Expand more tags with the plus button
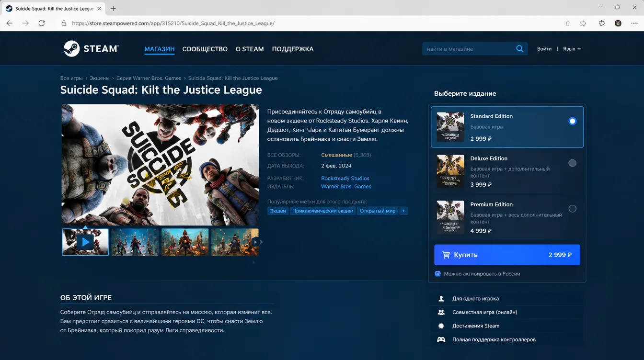The width and height of the screenshot is (644, 360). tap(403, 211)
